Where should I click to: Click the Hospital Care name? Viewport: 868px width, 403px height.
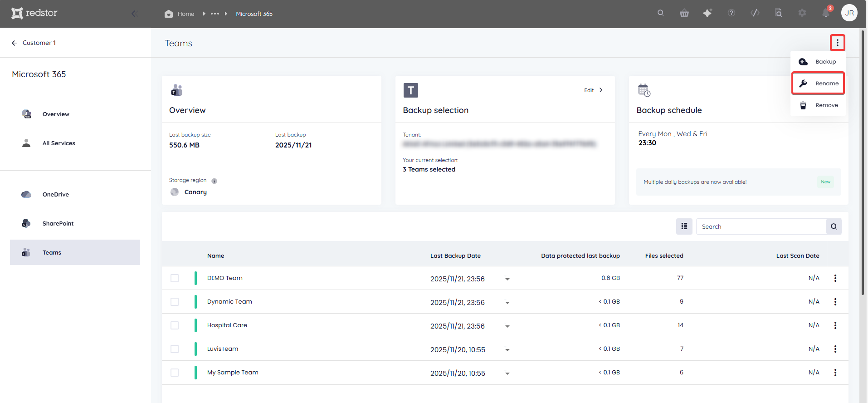(227, 325)
